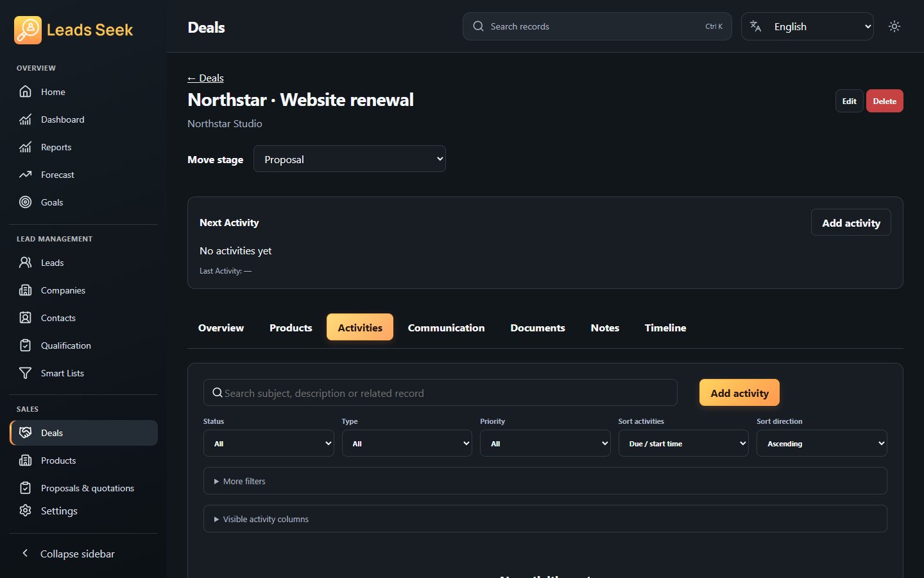The height and width of the screenshot is (578, 924).
Task: Click the Leads people icon
Action: coord(25,263)
